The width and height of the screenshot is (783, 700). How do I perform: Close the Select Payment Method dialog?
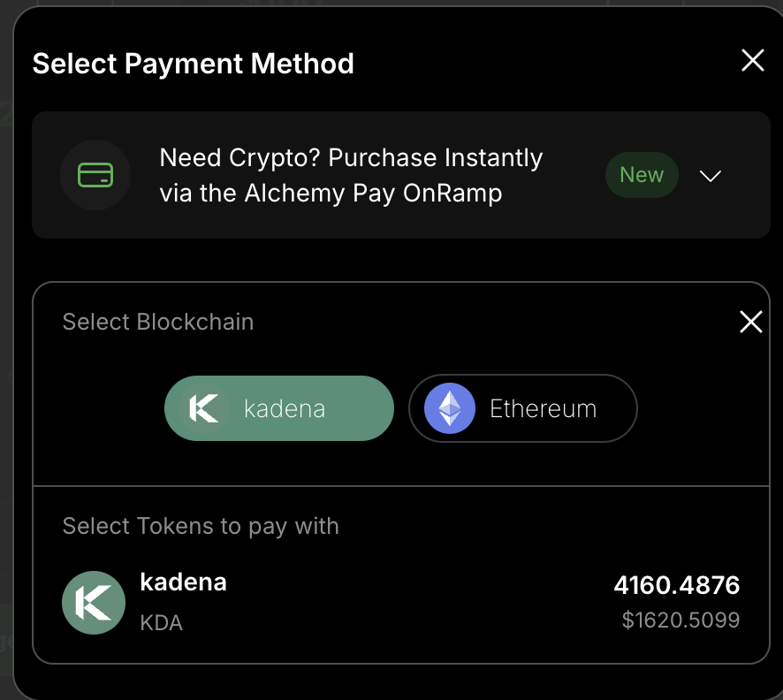(752, 60)
